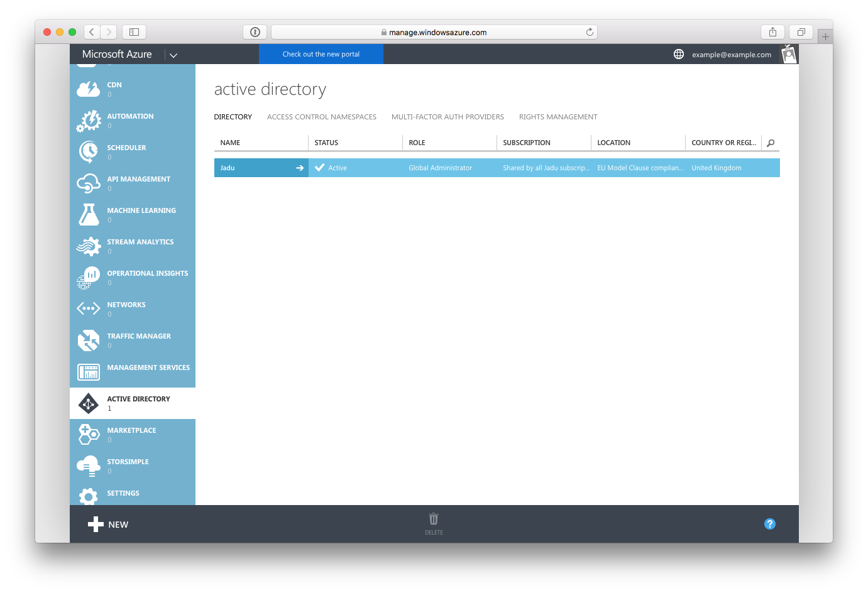Select the StorSimple cloud icon
868x593 pixels.
pos(89,466)
